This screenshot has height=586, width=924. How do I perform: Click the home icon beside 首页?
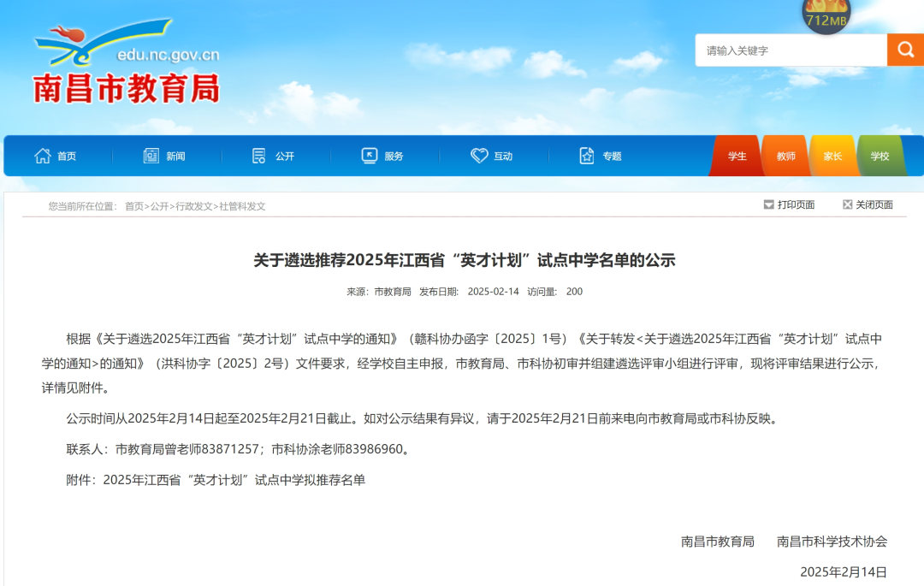click(x=43, y=156)
